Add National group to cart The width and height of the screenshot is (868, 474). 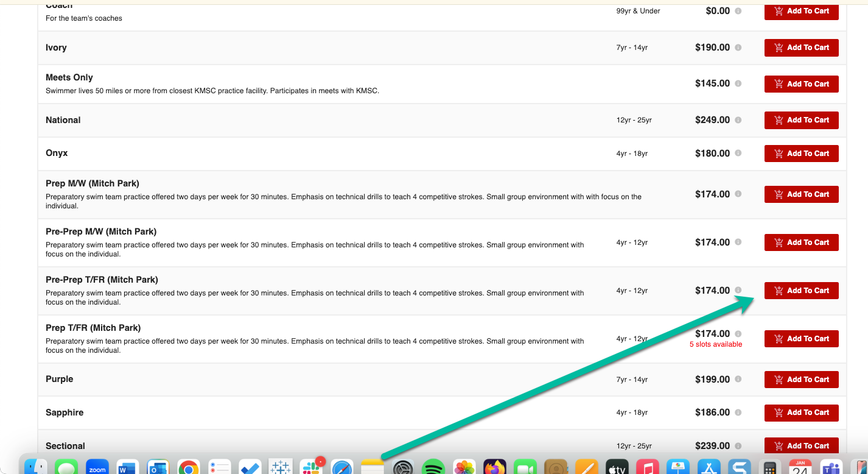click(801, 120)
